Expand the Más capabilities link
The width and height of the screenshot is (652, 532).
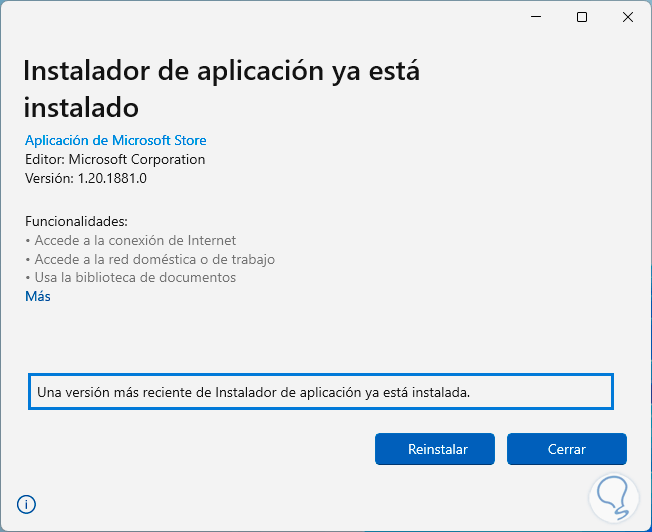pos(38,296)
